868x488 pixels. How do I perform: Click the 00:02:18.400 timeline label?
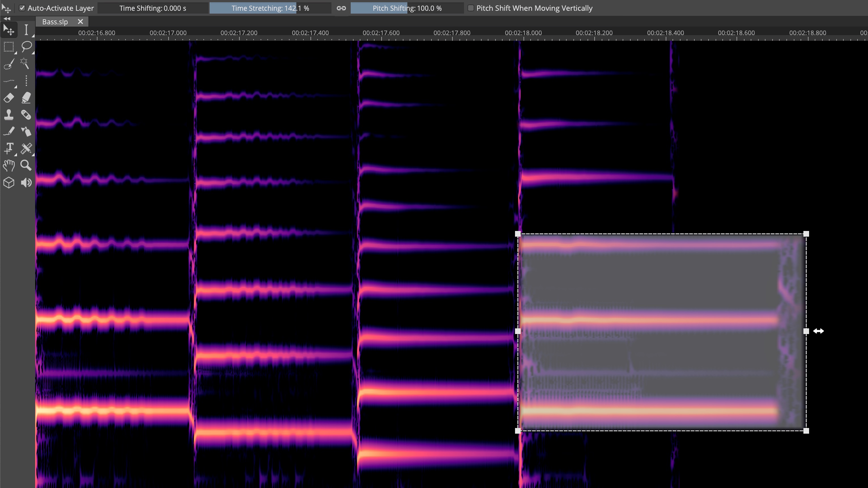[x=665, y=33]
